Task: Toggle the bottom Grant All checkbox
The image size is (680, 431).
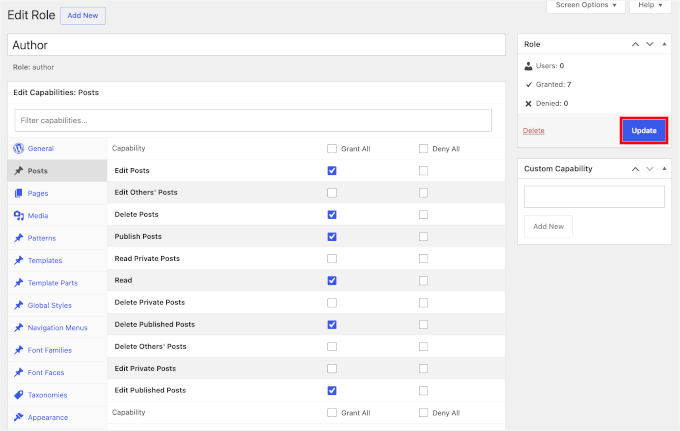Action: coord(332,412)
